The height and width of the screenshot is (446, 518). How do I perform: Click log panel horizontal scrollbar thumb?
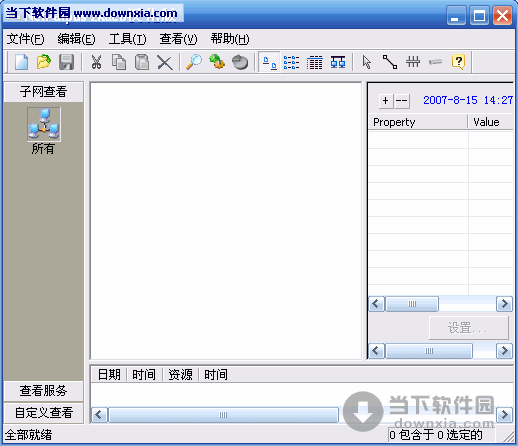[x=223, y=415]
